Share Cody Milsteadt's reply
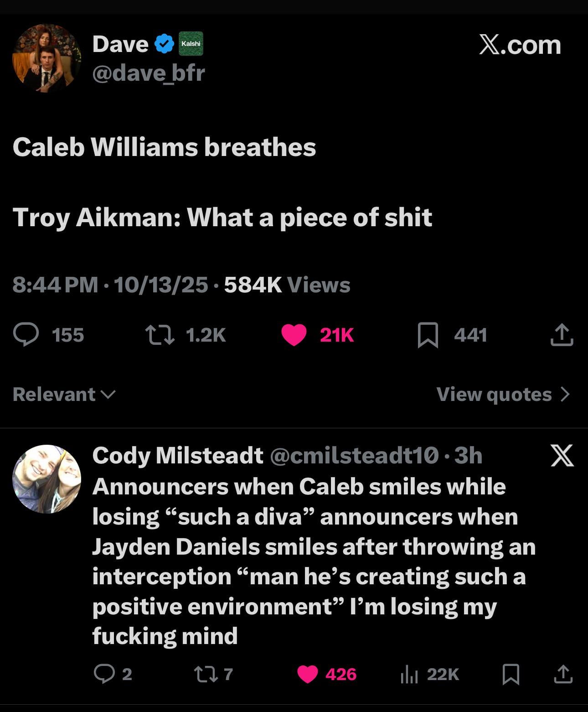 coord(563,674)
